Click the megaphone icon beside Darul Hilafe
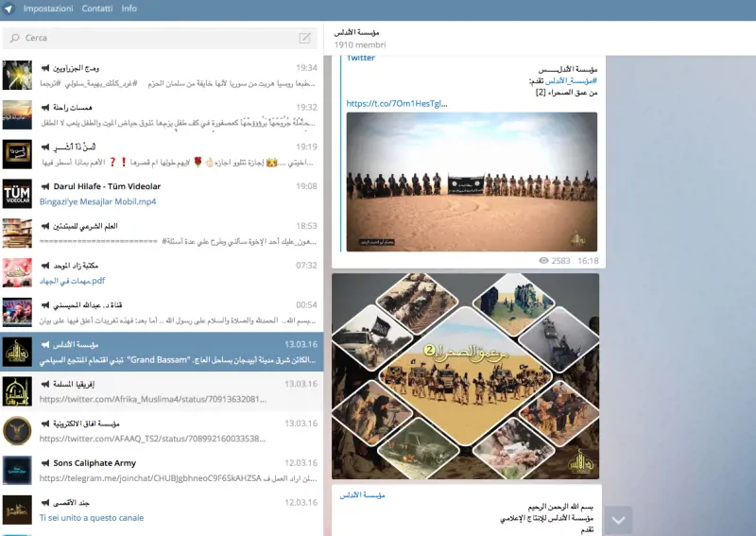756x536 pixels. click(x=45, y=186)
